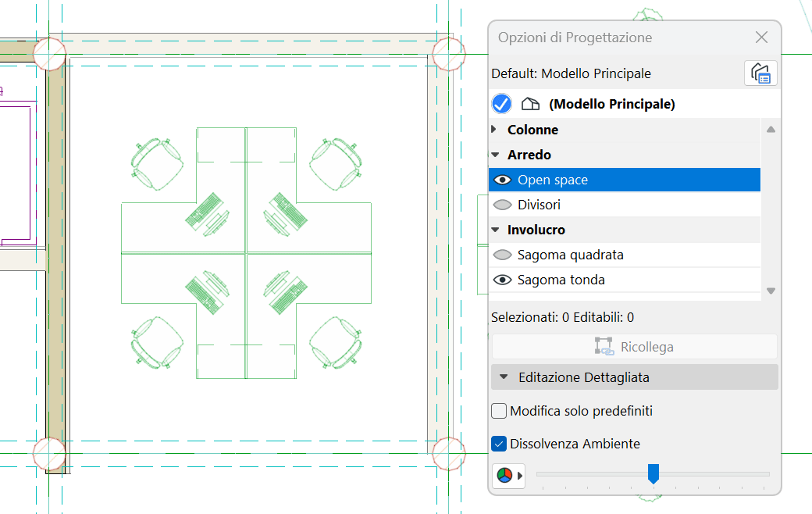Click the Arredo group label
Viewport: 812px width, 514px height.
pyautogui.click(x=529, y=155)
